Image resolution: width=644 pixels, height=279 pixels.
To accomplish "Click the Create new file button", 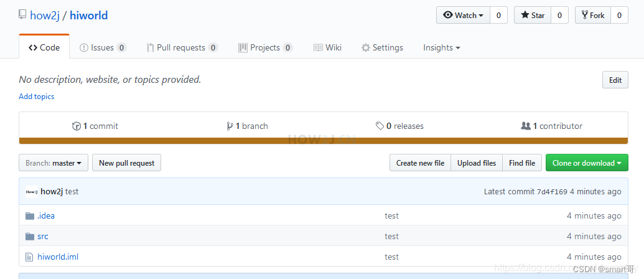I will (x=420, y=163).
